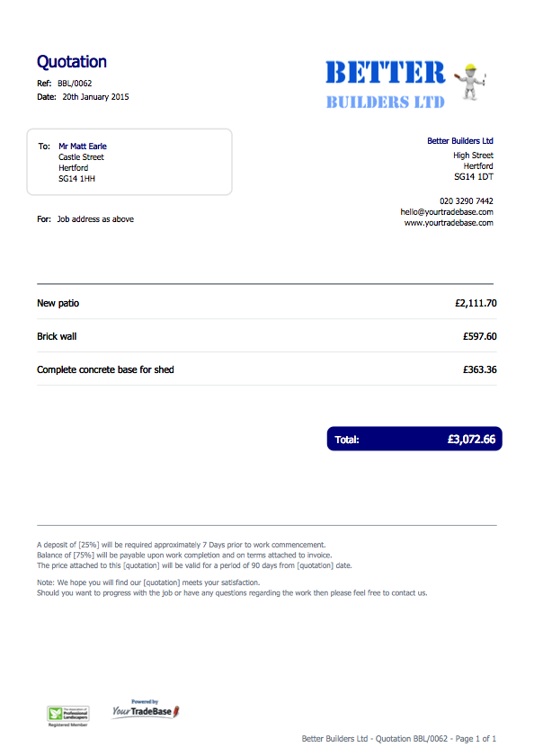Click the date 20th January 2015
This screenshot has width=534, height=756.
point(95,97)
